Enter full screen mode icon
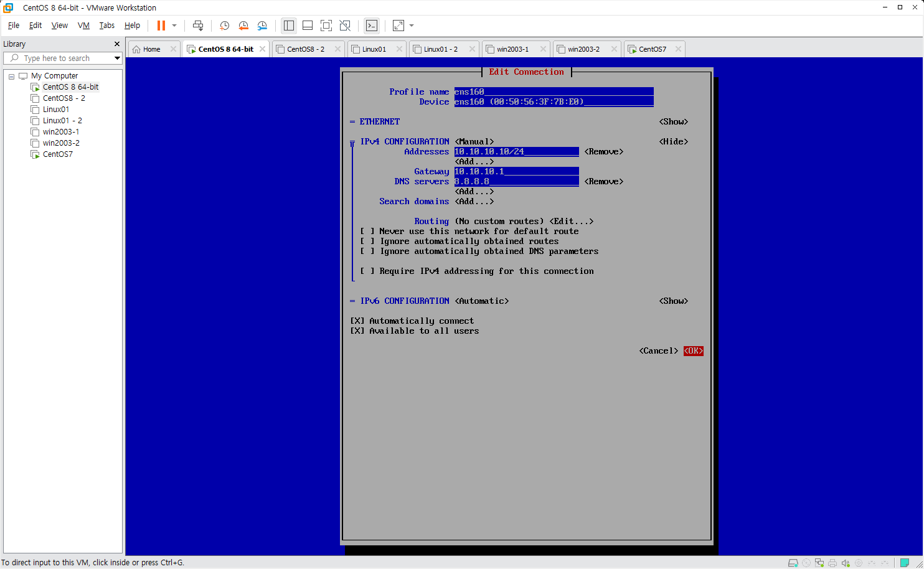 pyautogui.click(x=326, y=26)
